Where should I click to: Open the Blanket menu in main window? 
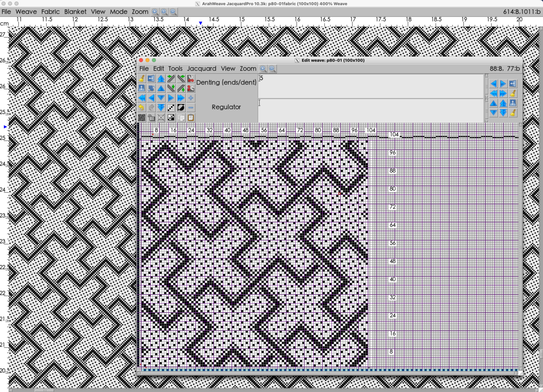pos(75,12)
